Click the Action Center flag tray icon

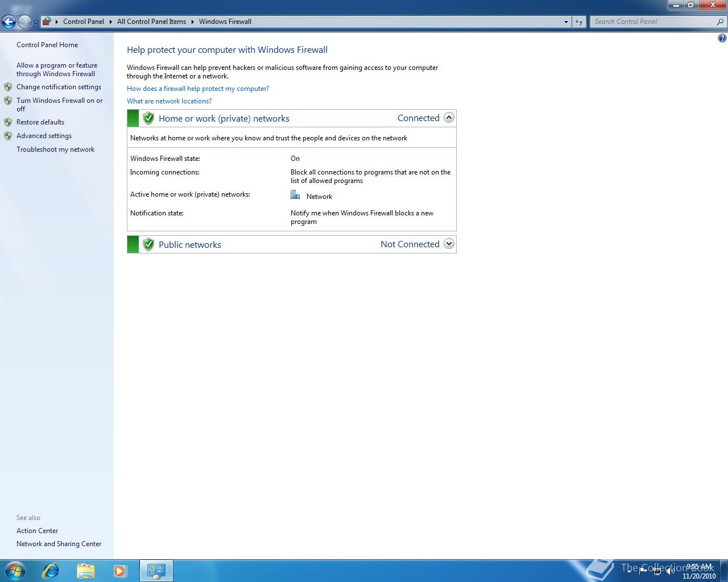click(643, 571)
